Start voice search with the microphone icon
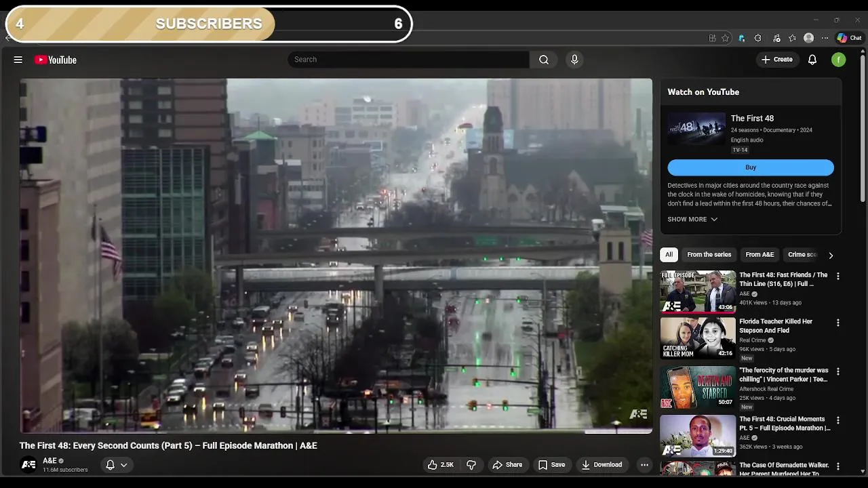Image resolution: width=868 pixels, height=488 pixels. point(574,60)
